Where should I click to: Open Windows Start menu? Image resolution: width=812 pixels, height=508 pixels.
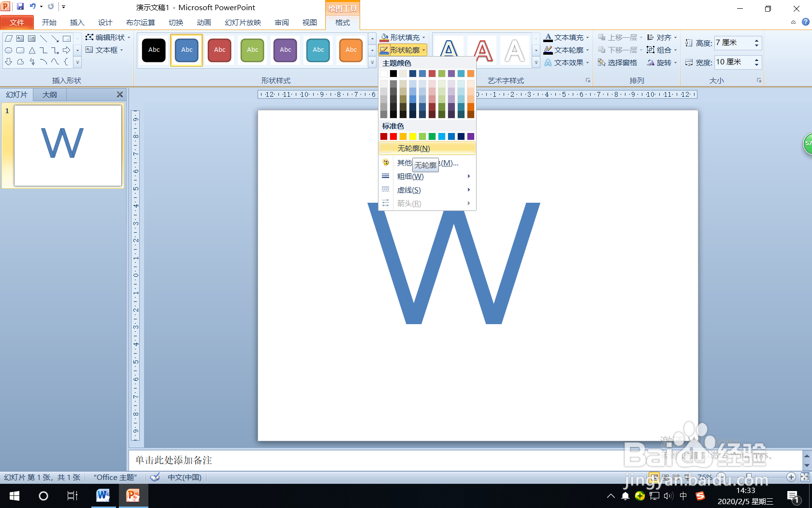click(14, 496)
